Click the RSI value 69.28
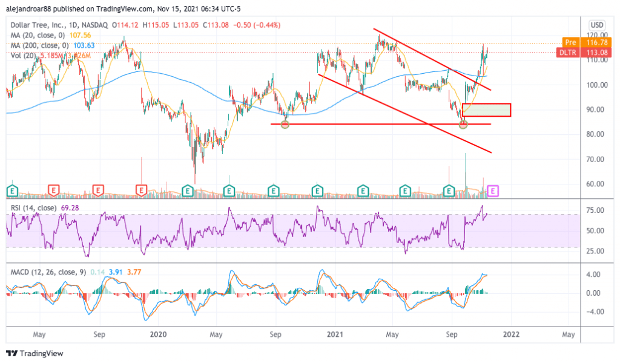This screenshot has height=364, width=620. point(70,207)
